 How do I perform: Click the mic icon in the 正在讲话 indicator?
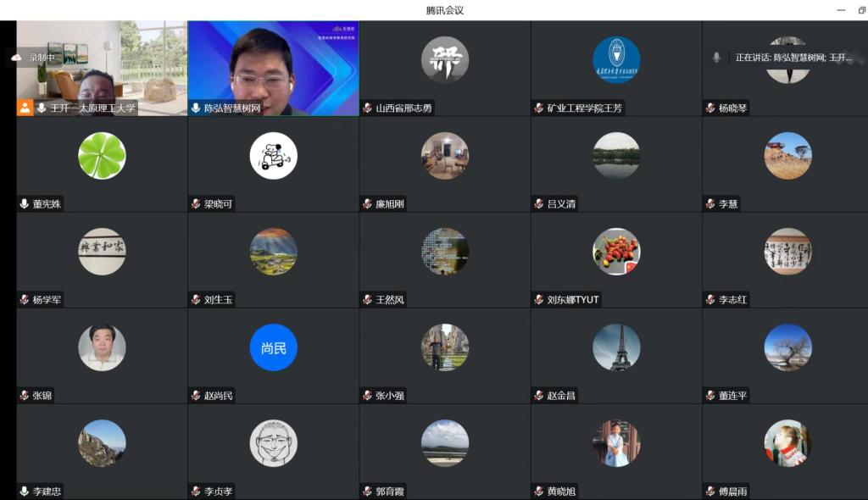[x=716, y=58]
